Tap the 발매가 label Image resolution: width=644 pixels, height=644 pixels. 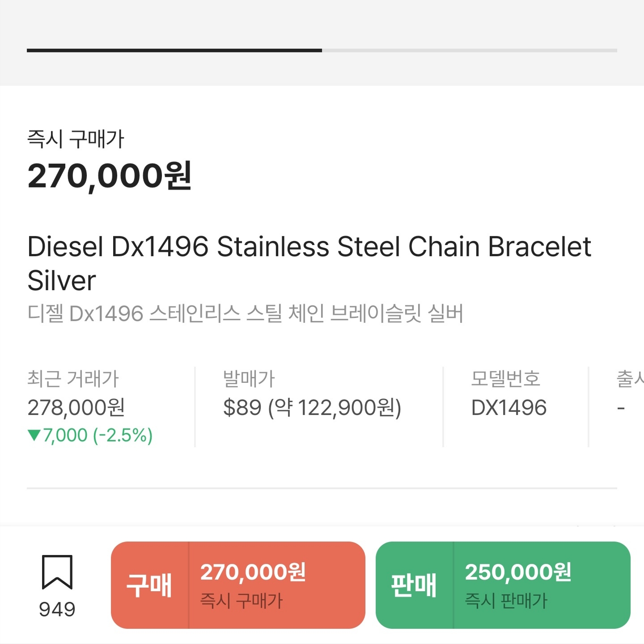[249, 379]
